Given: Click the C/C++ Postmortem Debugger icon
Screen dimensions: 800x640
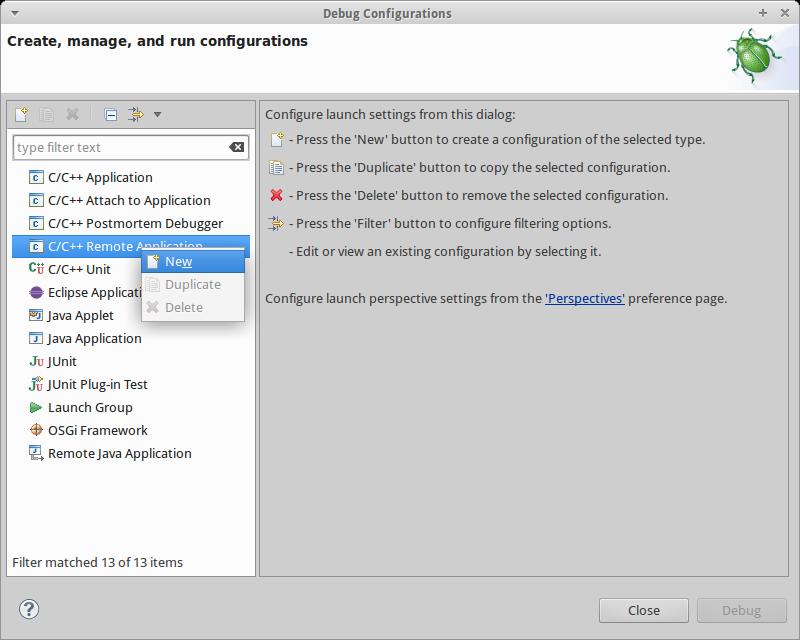Looking at the screenshot, I should pyautogui.click(x=36, y=223).
